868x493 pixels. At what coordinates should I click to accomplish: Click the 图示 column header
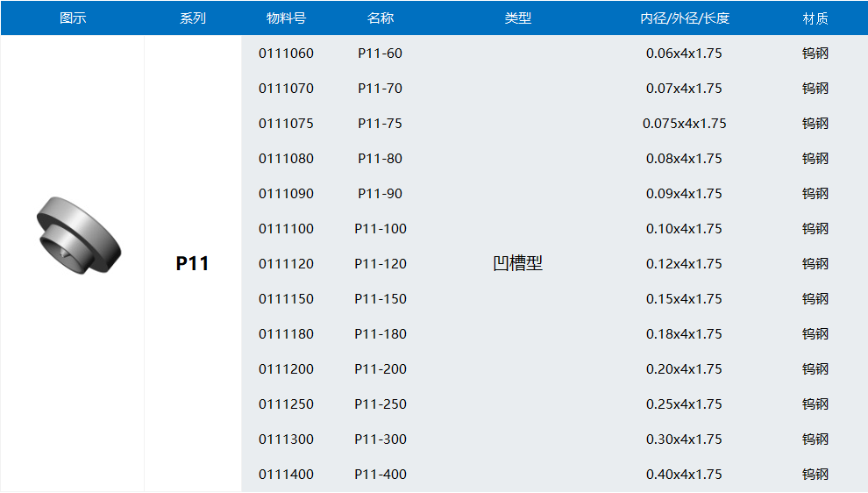(x=73, y=18)
